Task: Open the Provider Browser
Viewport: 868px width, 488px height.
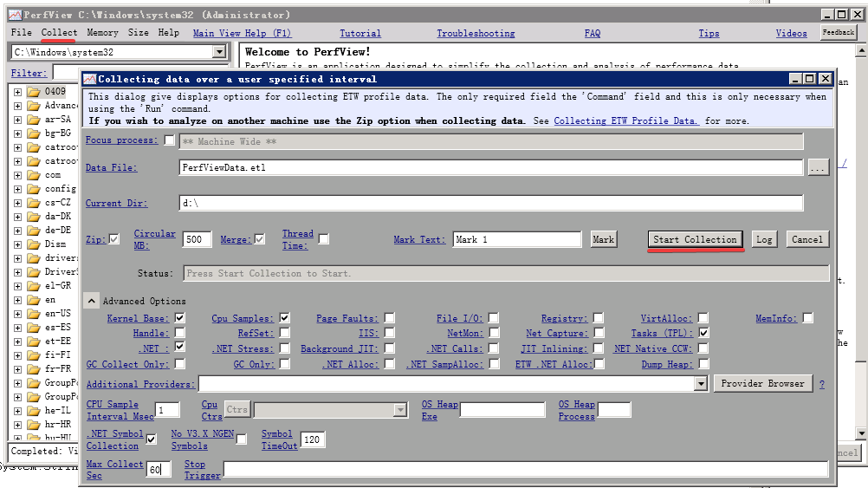Action: click(763, 383)
